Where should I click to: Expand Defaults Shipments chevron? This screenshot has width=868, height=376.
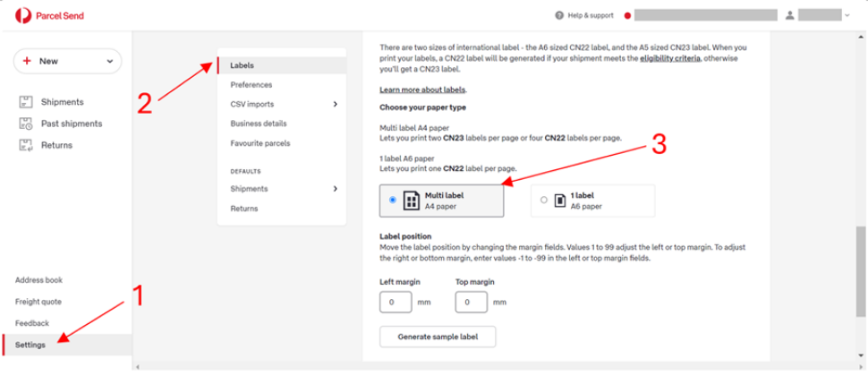click(x=335, y=189)
